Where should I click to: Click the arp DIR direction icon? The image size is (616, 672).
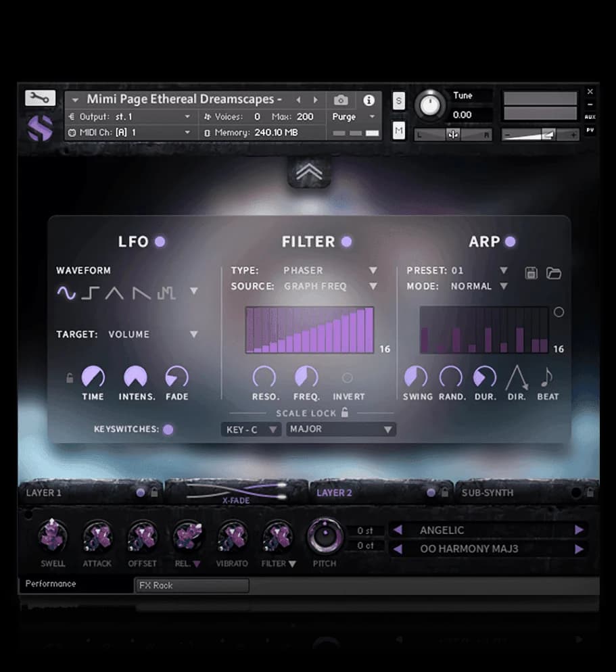517,379
